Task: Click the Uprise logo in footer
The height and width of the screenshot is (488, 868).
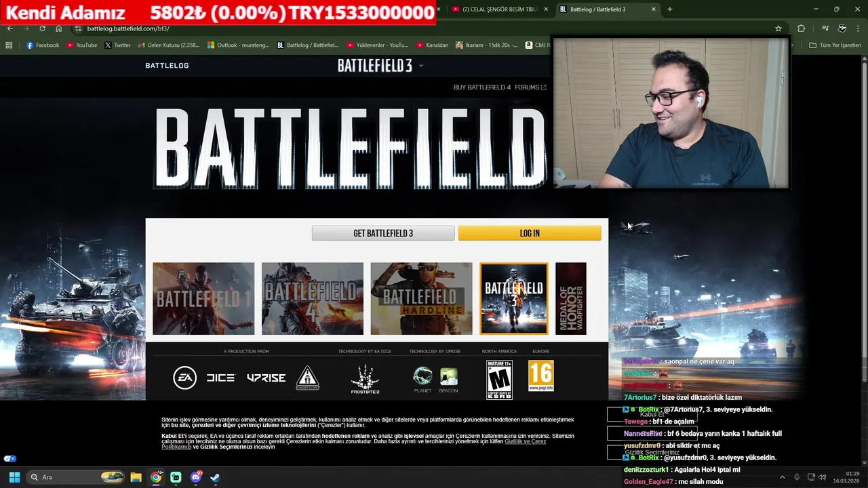Action: [x=266, y=378]
